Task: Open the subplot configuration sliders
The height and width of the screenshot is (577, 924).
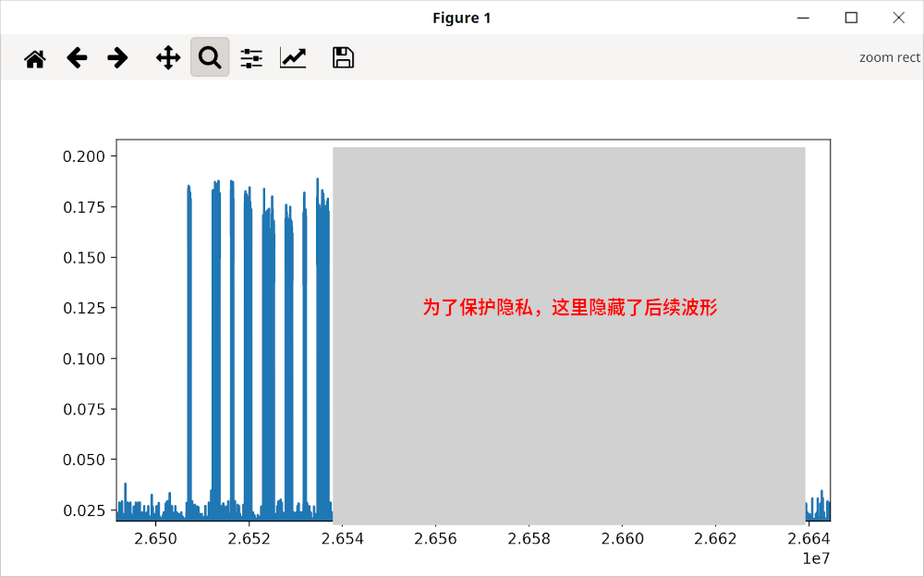Action: (250, 56)
